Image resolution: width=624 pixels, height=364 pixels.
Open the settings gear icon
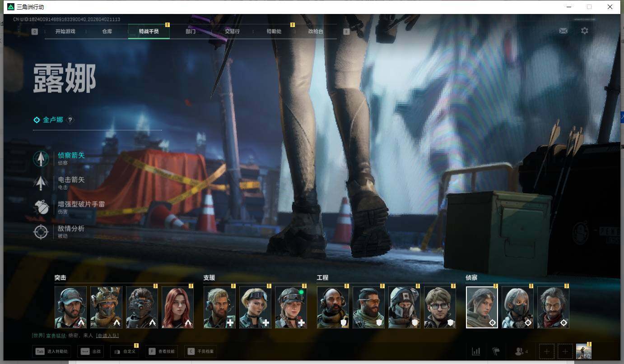coord(585,31)
